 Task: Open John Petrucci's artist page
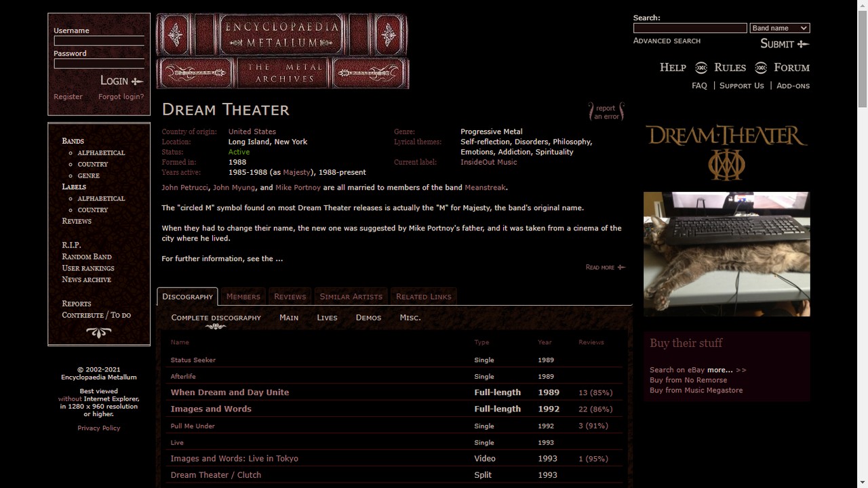tap(184, 187)
